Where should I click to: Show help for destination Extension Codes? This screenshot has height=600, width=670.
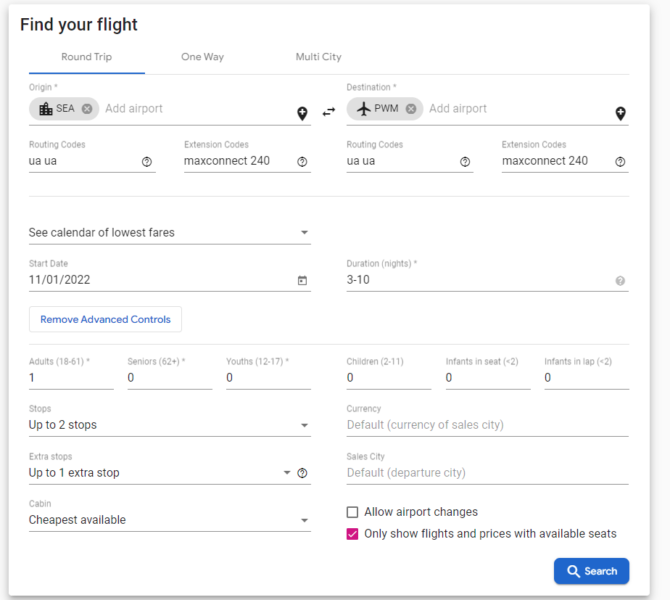point(620,162)
